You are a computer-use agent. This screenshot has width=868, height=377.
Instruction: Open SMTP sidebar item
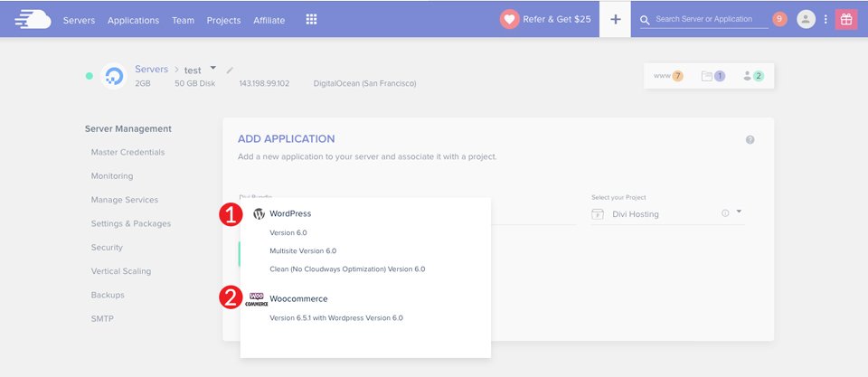click(102, 319)
